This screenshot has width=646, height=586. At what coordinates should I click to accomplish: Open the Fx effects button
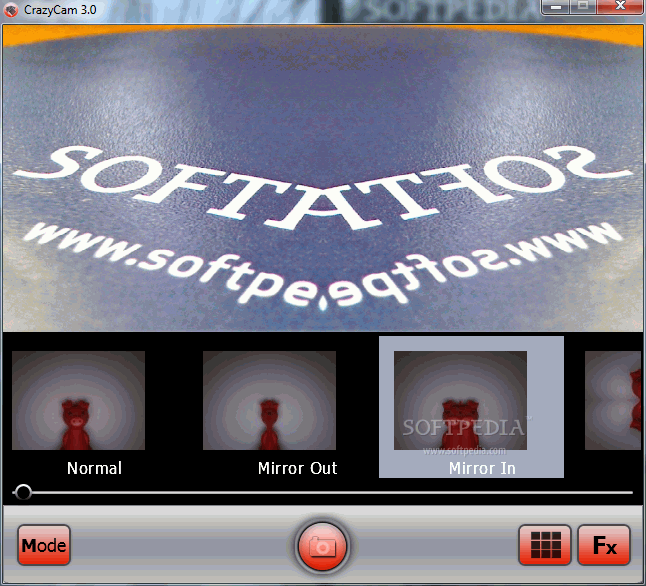(x=604, y=544)
